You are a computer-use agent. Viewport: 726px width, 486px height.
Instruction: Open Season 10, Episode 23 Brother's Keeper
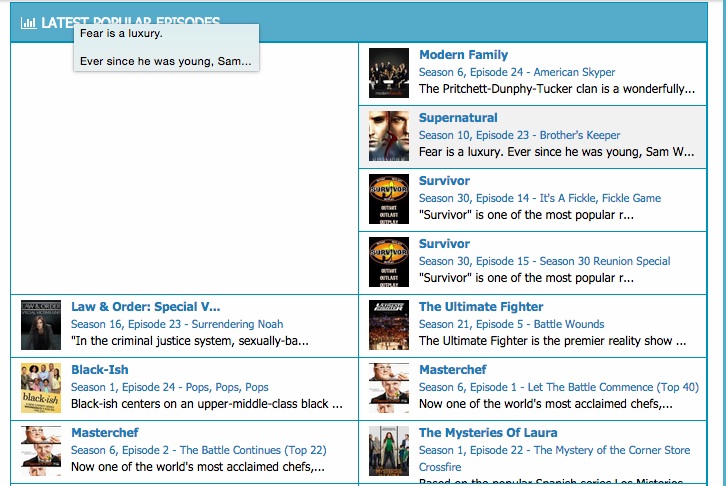(519, 135)
